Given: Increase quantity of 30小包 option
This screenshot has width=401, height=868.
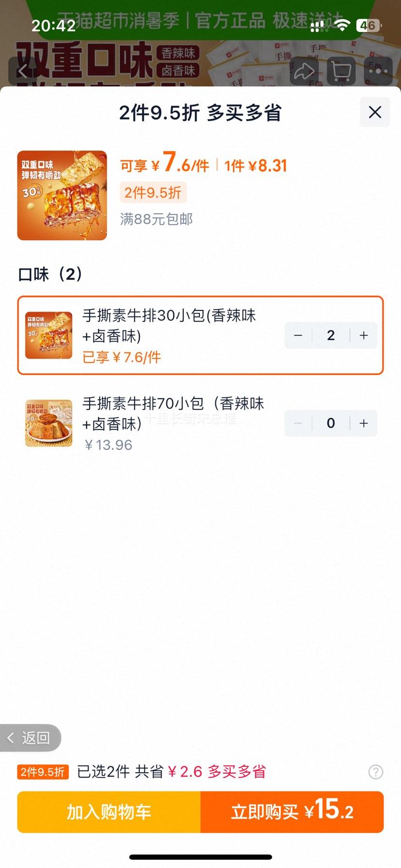Looking at the screenshot, I should (364, 335).
